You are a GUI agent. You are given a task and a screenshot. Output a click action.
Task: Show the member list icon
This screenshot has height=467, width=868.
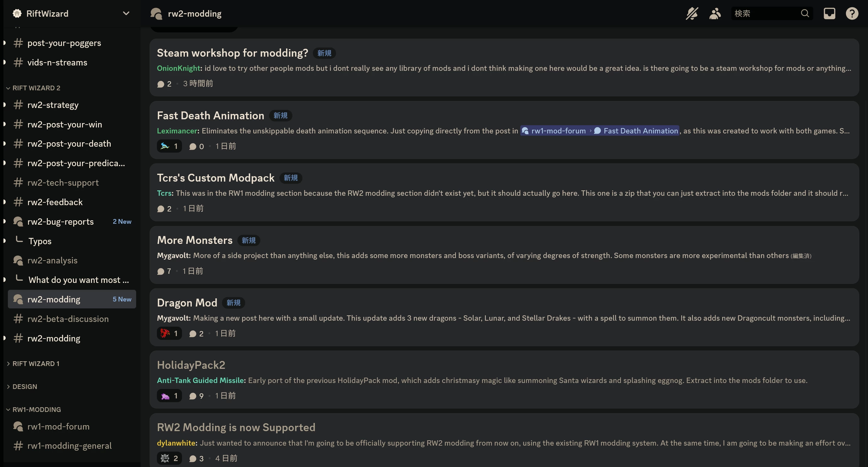click(x=715, y=14)
